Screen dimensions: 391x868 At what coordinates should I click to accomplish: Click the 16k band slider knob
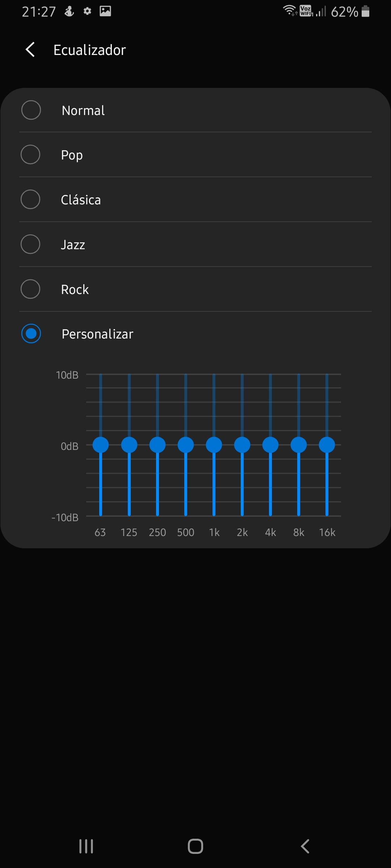click(327, 445)
